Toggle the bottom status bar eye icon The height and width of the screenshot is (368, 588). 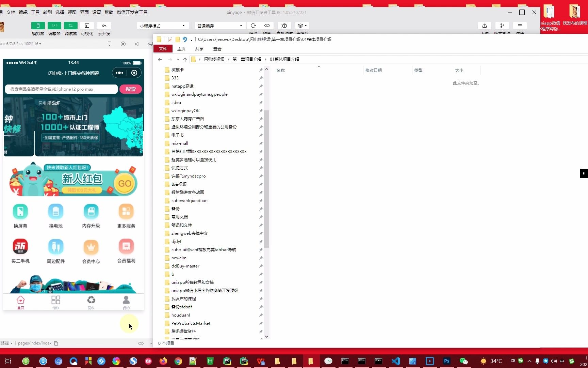(141, 343)
